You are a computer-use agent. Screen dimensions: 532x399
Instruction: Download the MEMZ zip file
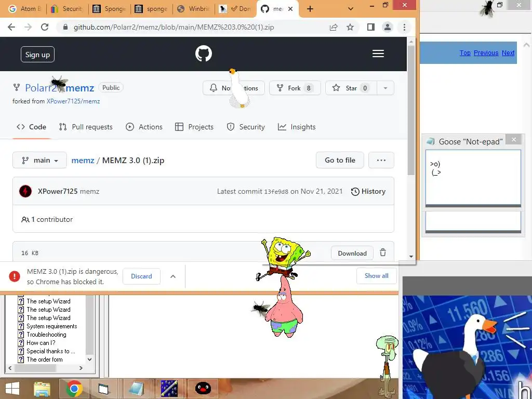352,253
